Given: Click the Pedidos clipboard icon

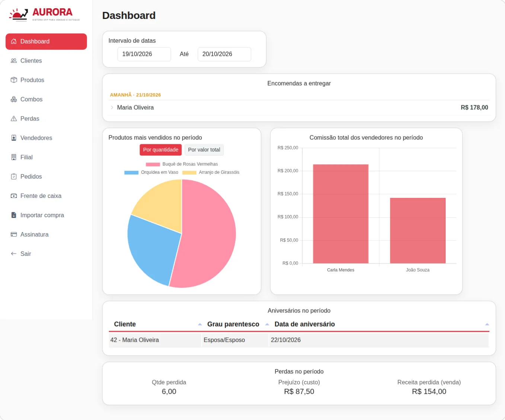Looking at the screenshot, I should tap(14, 177).
